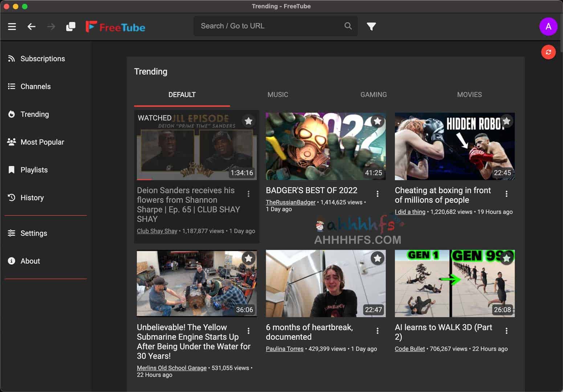This screenshot has width=563, height=392.
Task: Open the search filters funnel icon
Action: pos(371,26)
